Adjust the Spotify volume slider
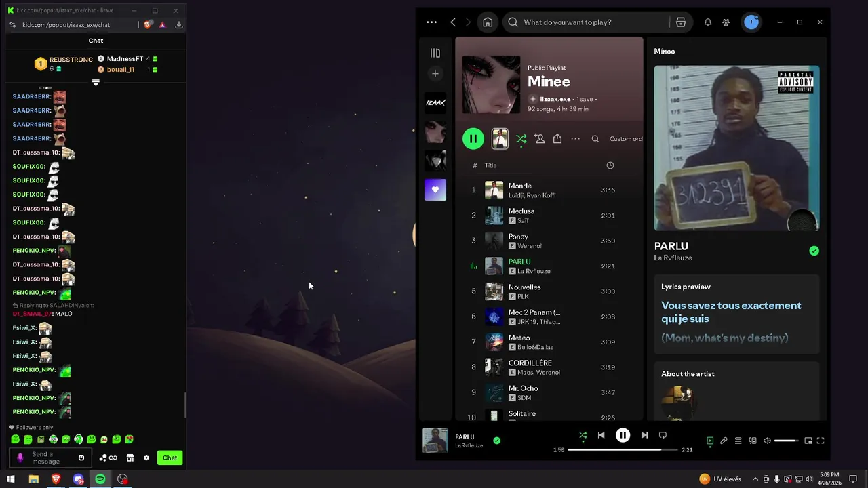 click(787, 441)
